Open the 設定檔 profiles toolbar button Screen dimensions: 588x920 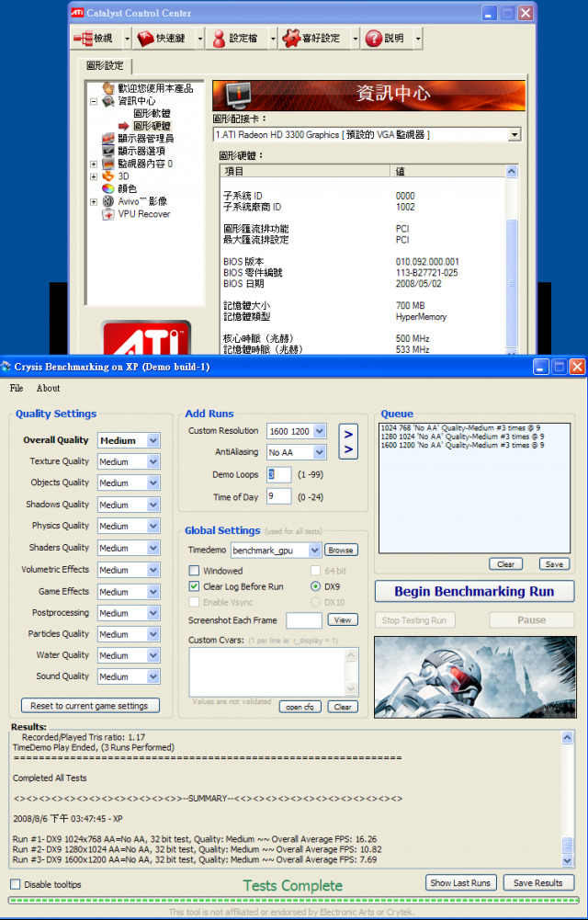(237, 39)
